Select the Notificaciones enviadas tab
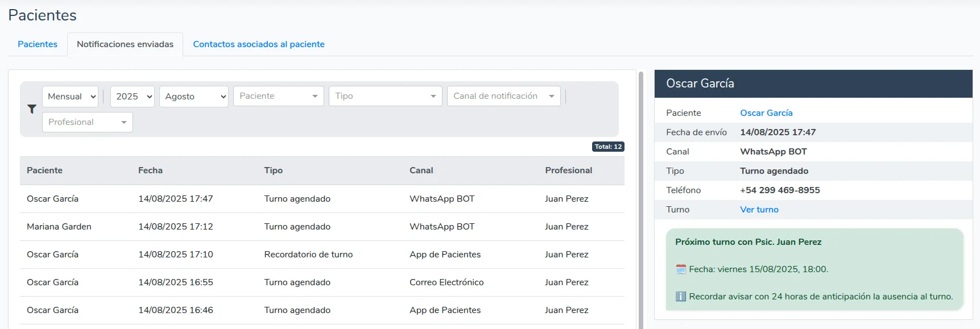The image size is (980, 329). [x=125, y=44]
